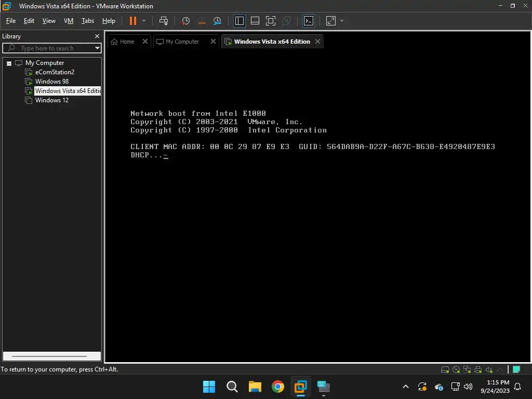
Task: Open the Edit menu
Action: click(x=29, y=21)
